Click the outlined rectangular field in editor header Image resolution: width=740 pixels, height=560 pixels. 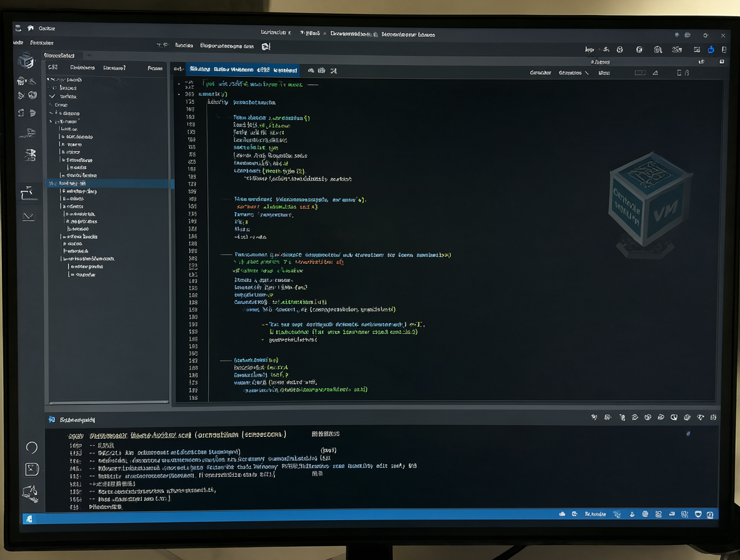(640, 72)
